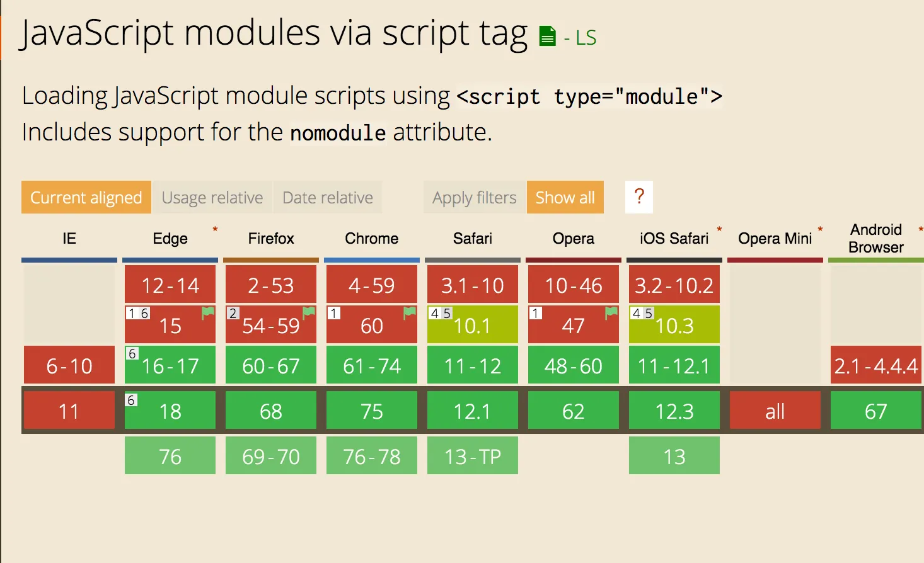Screen dimensions: 924x563
Task: Click the iOS Safari column header
Action: pos(674,239)
